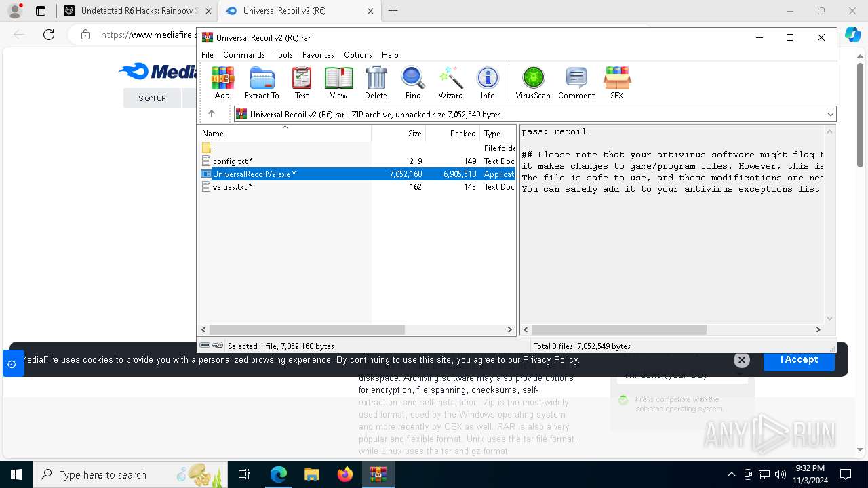The height and width of the screenshot is (488, 868).
Task: Open the File menu in WinRAR
Action: pyautogui.click(x=208, y=55)
